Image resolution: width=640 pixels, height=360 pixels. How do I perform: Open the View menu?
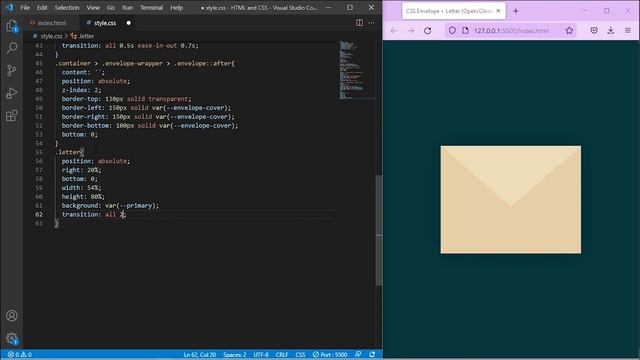[x=93, y=7]
